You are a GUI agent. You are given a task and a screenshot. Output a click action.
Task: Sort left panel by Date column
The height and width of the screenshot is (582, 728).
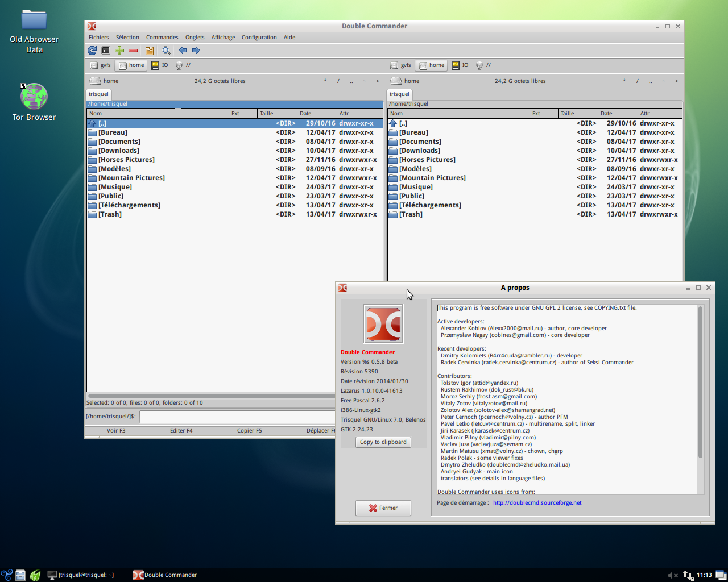click(317, 114)
